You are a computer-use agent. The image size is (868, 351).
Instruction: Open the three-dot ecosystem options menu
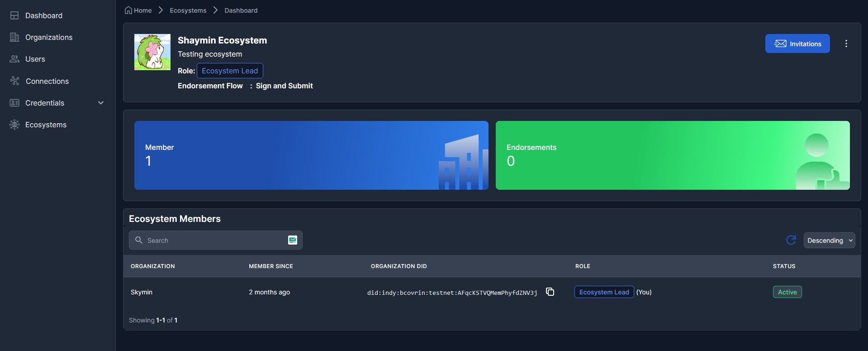tap(846, 43)
